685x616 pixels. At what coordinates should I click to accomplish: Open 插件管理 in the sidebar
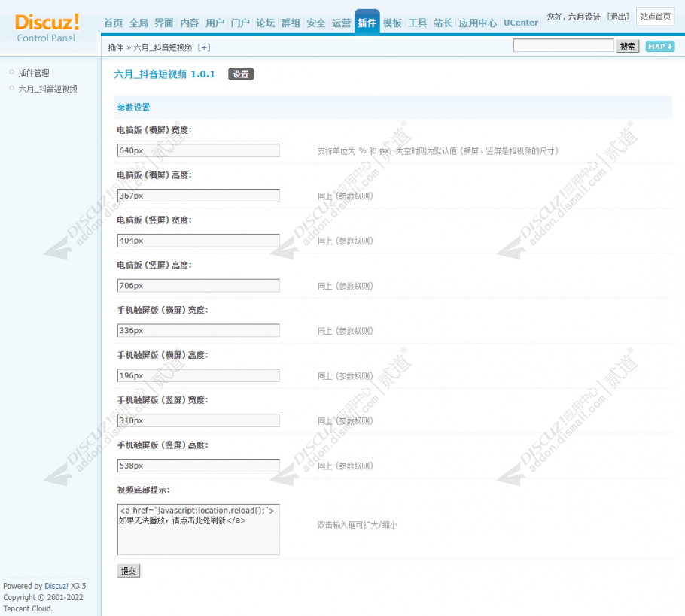click(34, 73)
